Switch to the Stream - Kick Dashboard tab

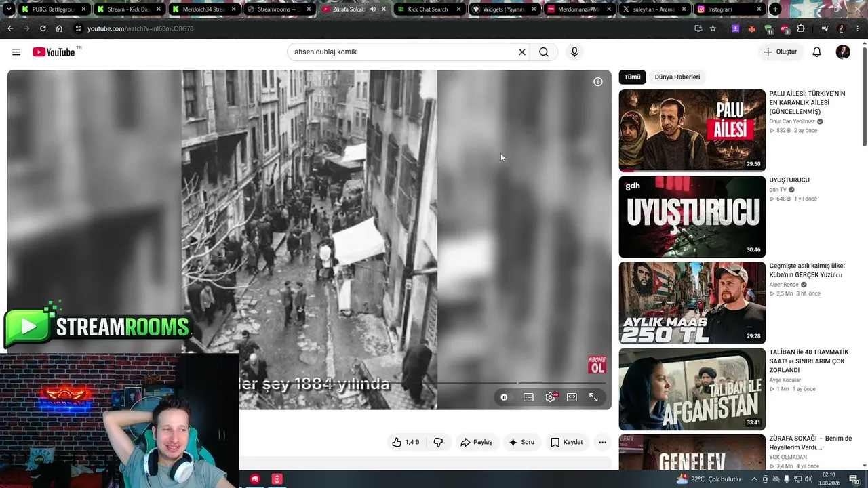[x=129, y=9]
